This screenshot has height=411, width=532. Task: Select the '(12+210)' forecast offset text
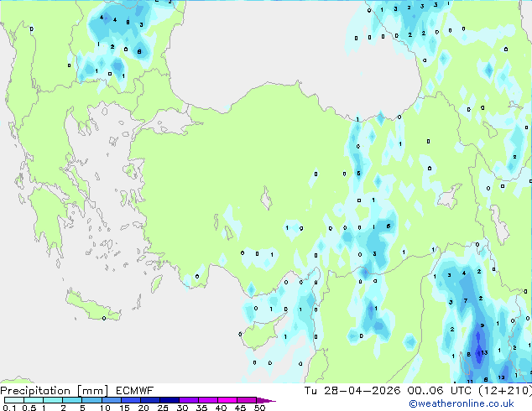coord(505,390)
